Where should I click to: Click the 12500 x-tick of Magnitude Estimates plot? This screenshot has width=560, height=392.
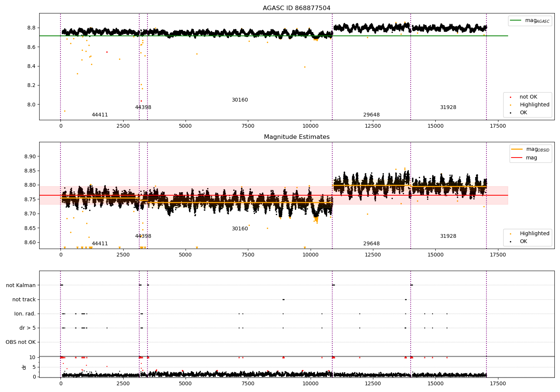click(373, 255)
